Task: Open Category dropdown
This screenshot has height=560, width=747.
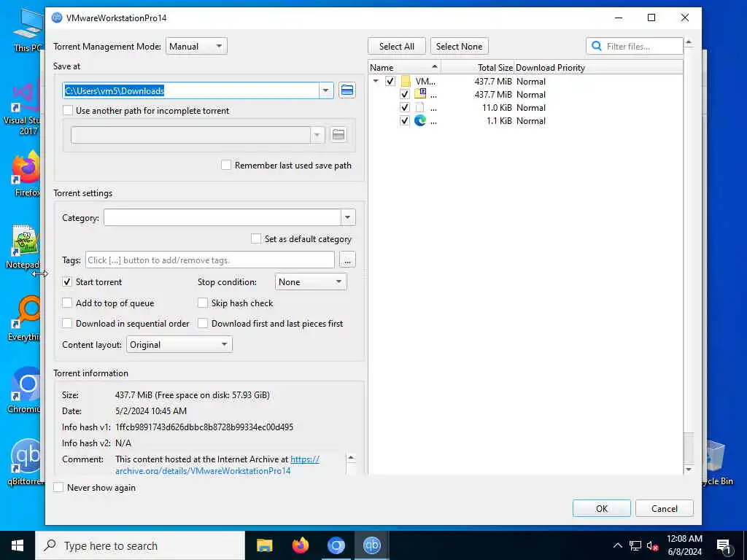Action: click(348, 217)
